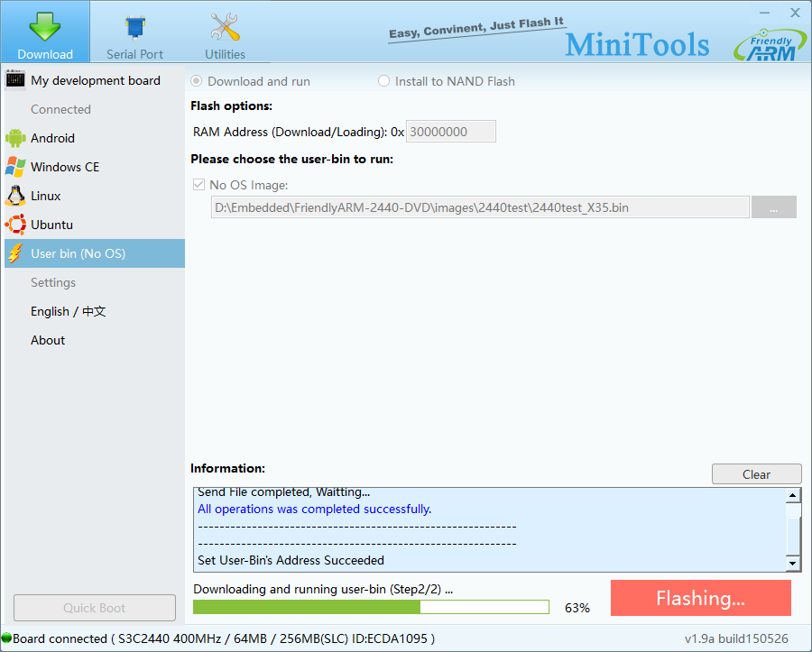
Task: Open the Serial Port connector icon
Action: 135,27
